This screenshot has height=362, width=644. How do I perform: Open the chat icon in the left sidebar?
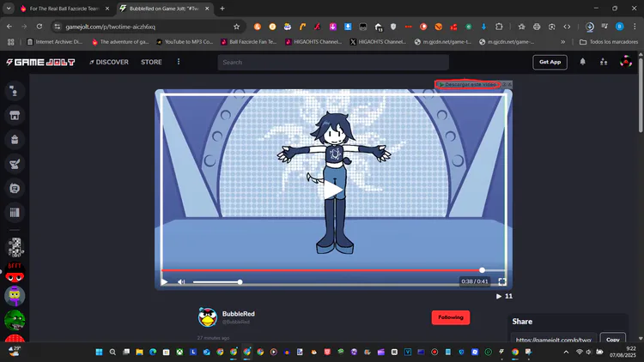coord(15,91)
